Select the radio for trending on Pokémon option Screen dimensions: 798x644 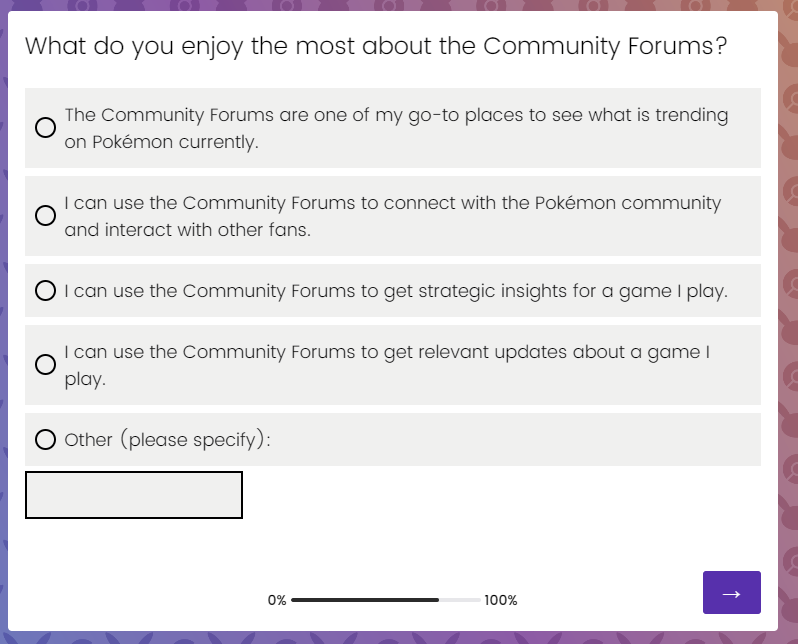tap(45, 127)
